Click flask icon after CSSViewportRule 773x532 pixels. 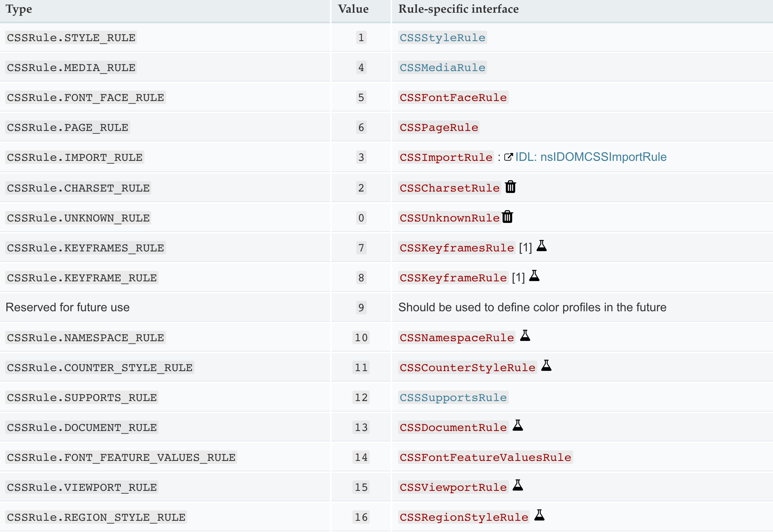point(518,485)
